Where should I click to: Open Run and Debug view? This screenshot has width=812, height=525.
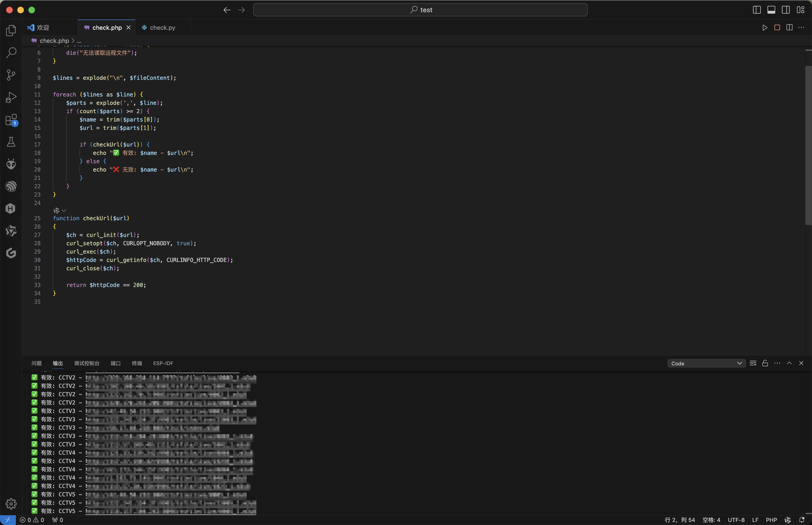pyautogui.click(x=11, y=97)
